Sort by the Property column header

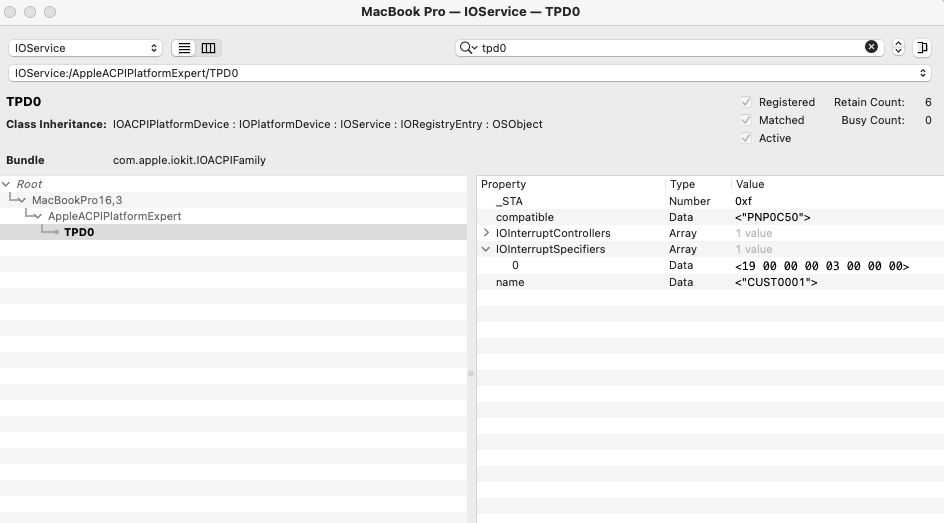[x=503, y=184]
